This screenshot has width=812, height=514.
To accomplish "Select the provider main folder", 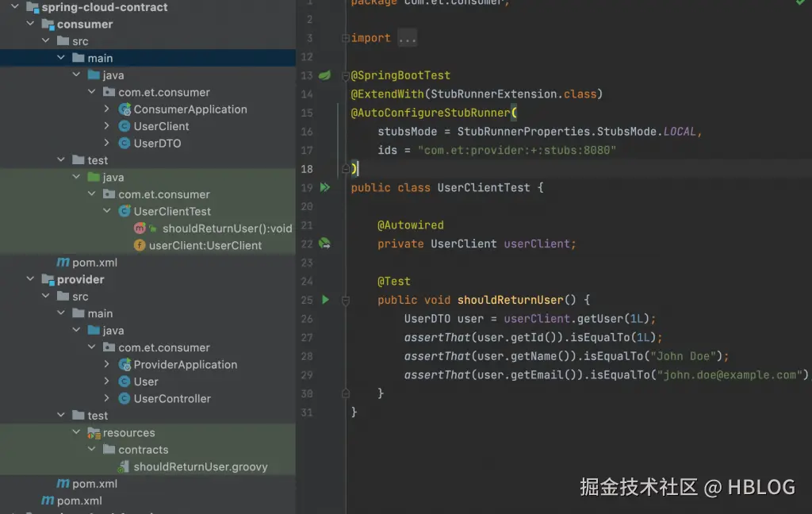I will (x=100, y=313).
